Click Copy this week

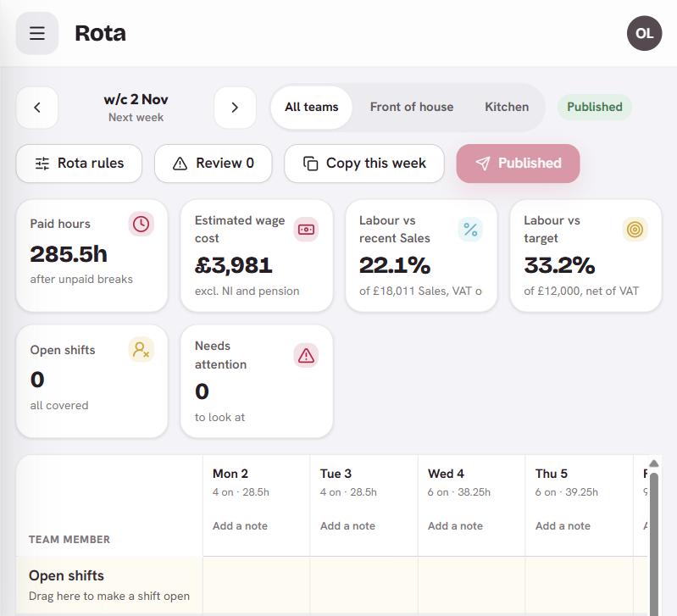(x=364, y=164)
